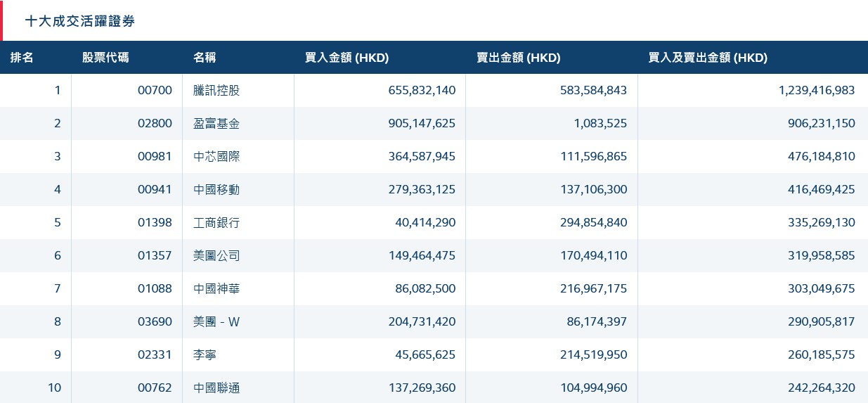Image resolution: width=868 pixels, height=403 pixels.
Task: Click total turnover value 1,239,416,983
Action: [x=817, y=90]
